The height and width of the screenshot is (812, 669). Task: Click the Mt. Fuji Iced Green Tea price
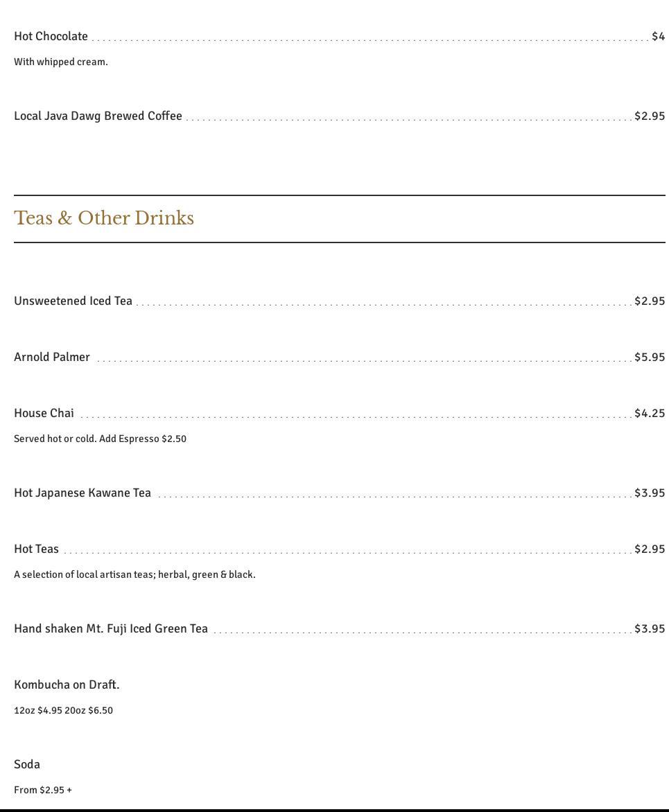tap(650, 629)
